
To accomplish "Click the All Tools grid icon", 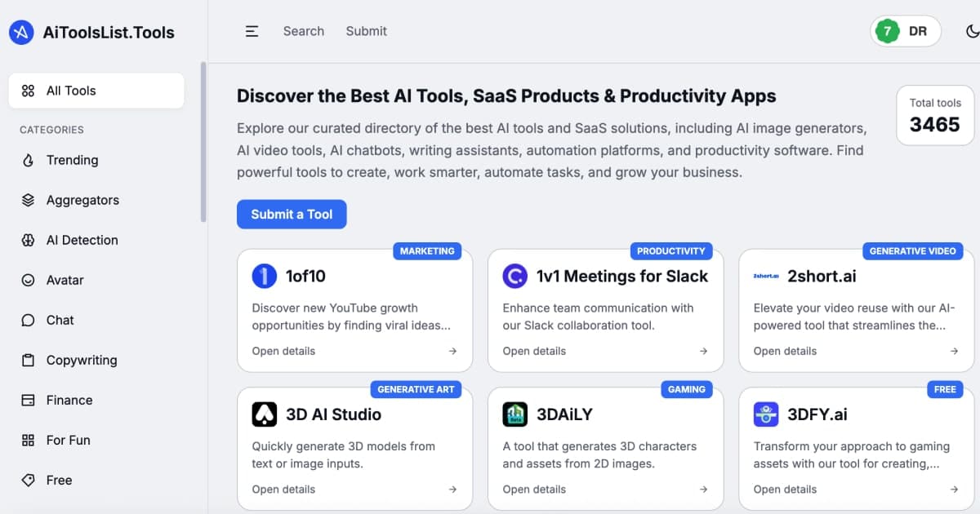I will [x=29, y=91].
